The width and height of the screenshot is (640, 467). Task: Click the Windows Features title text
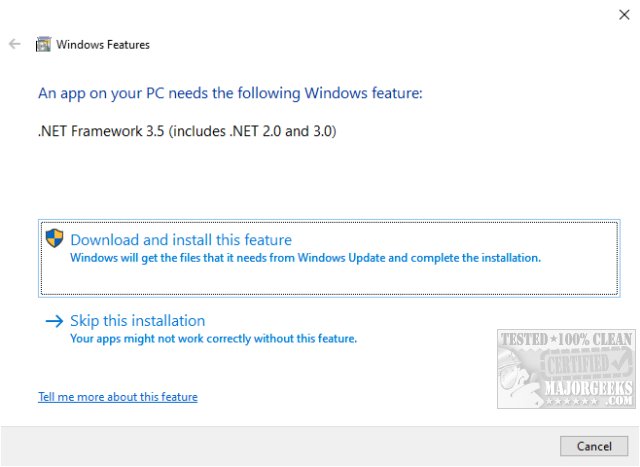pos(103,44)
